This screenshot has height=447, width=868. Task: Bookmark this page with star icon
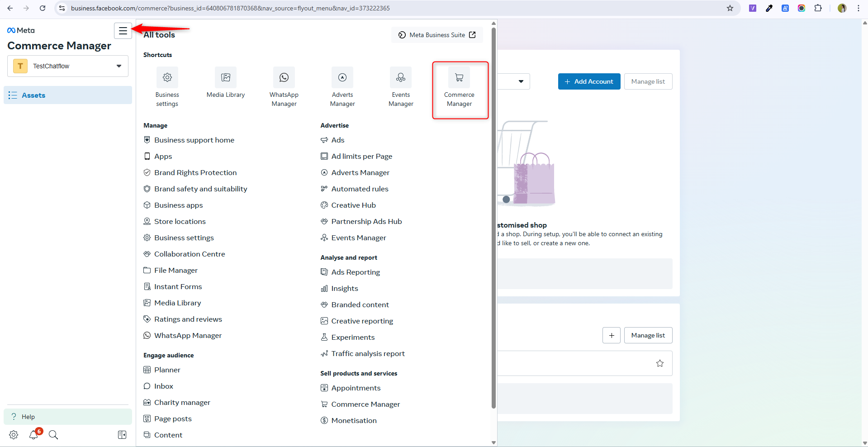[730, 8]
